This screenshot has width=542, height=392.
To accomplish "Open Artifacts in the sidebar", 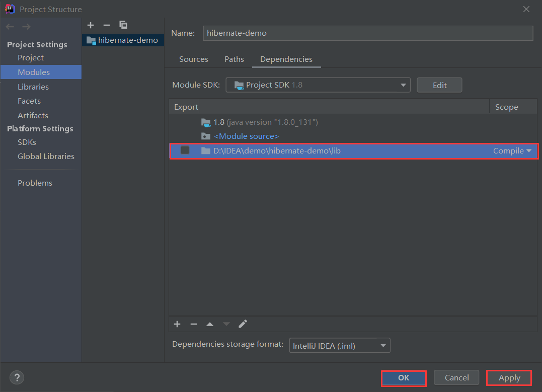I will pos(33,115).
